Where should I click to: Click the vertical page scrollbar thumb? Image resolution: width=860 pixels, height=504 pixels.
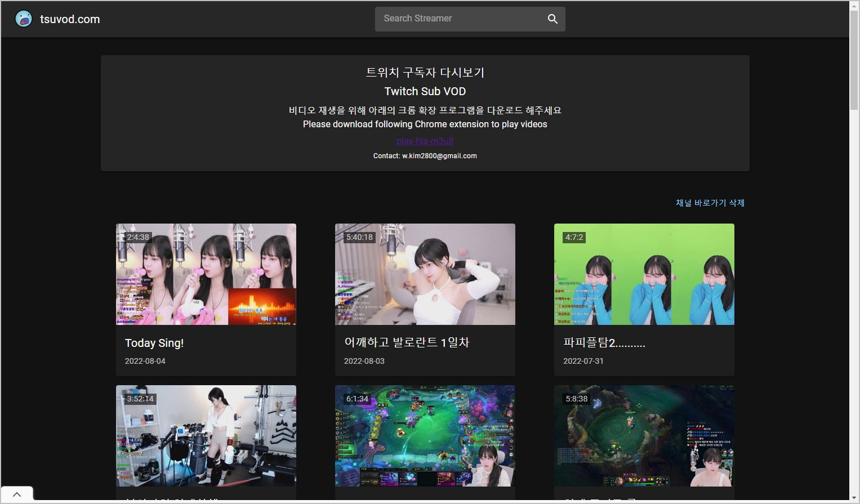854,60
